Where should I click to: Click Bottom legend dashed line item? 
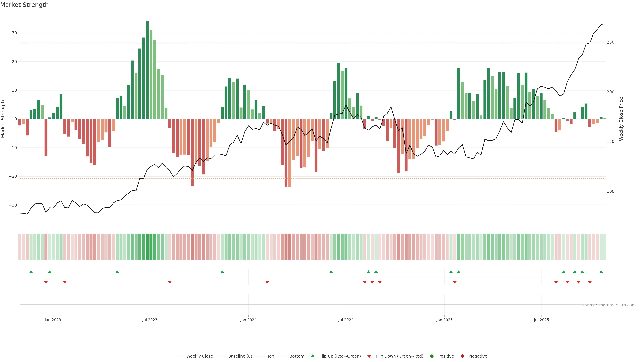(282, 356)
